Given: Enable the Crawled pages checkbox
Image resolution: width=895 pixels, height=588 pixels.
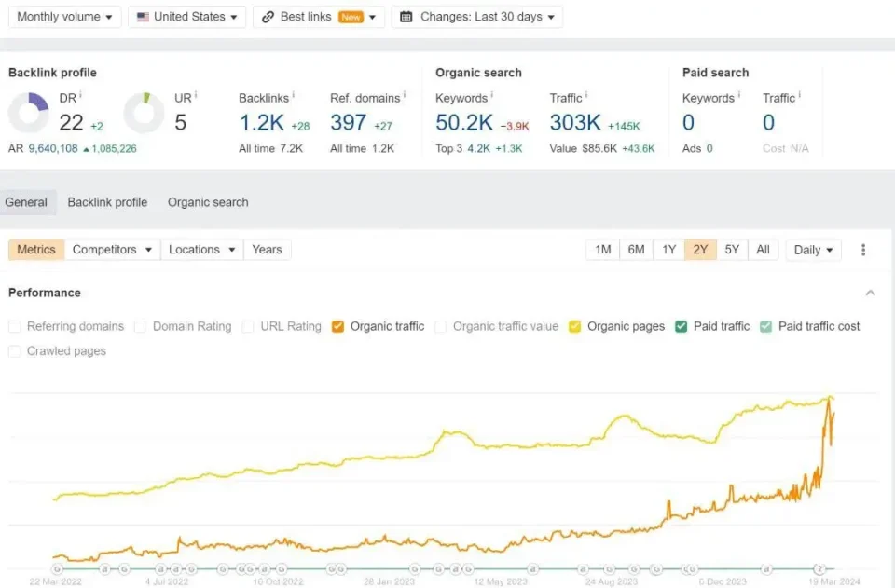Looking at the screenshot, I should pyautogui.click(x=15, y=350).
